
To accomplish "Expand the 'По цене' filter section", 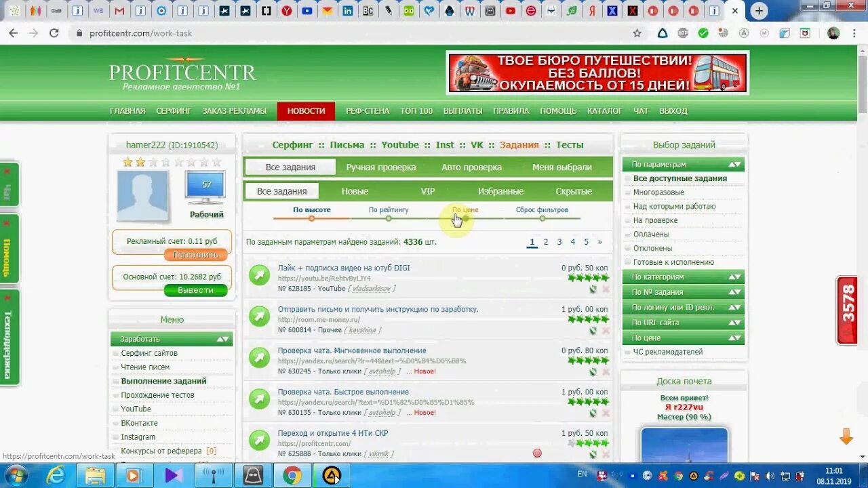I will click(684, 338).
